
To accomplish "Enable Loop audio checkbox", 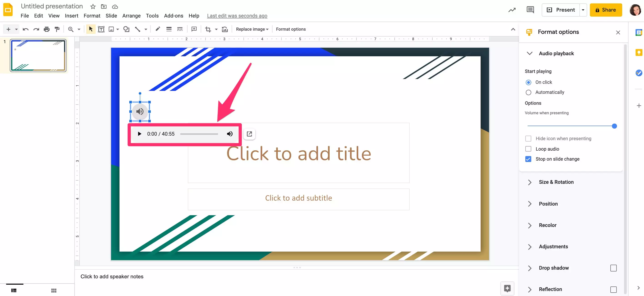I will [x=528, y=149].
